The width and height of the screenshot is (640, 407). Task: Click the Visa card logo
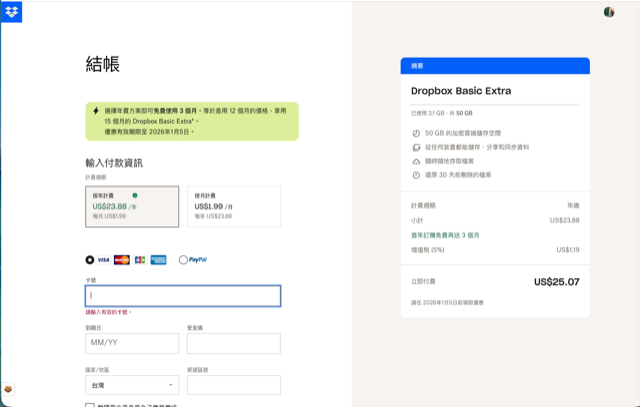point(104,260)
